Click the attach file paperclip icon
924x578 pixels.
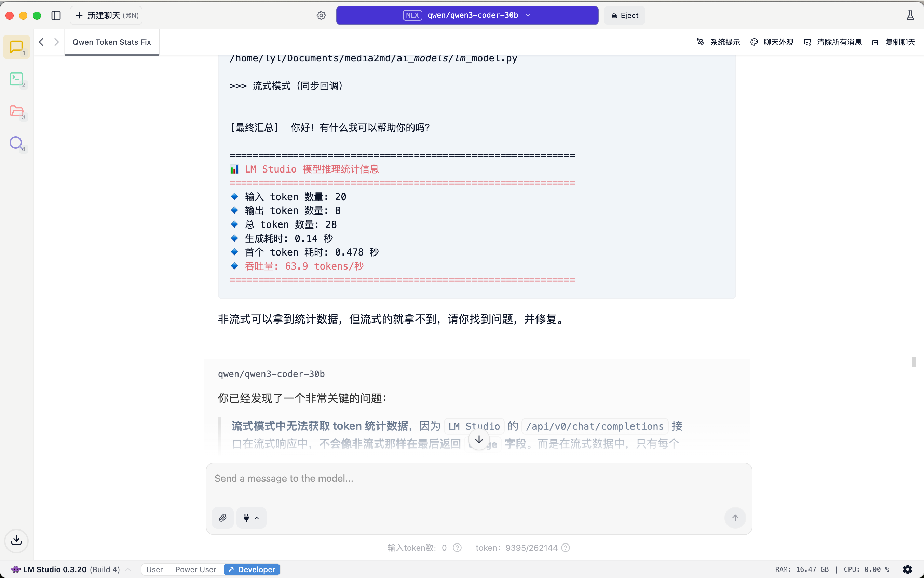click(222, 518)
